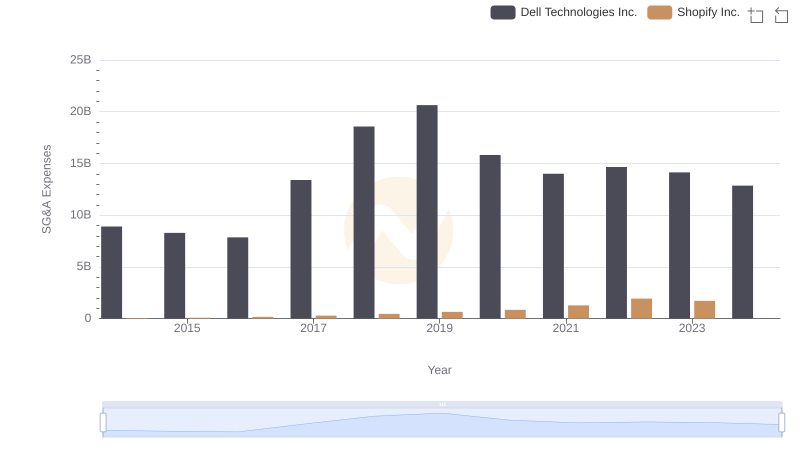
Task: Select the tallest Dell bar for 2019
Action: 427,211
